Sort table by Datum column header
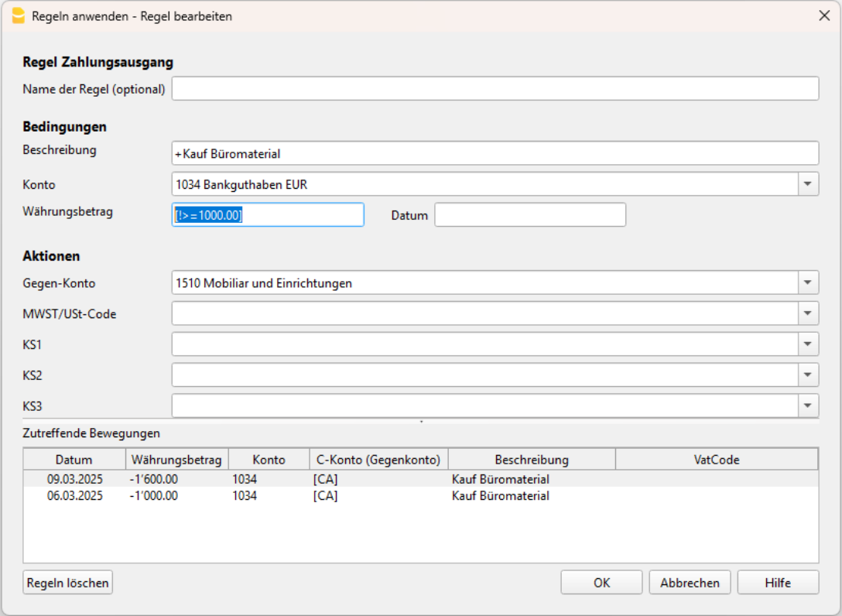The image size is (842, 616). point(74,460)
